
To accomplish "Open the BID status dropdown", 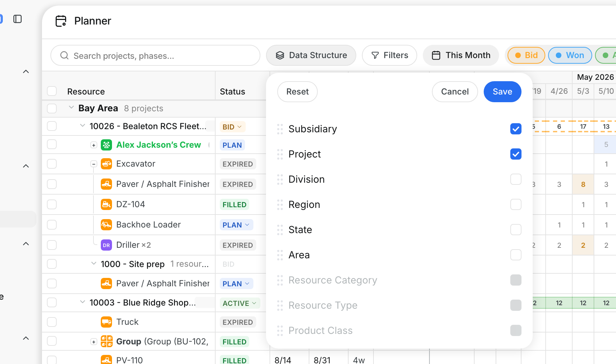I will [232, 127].
